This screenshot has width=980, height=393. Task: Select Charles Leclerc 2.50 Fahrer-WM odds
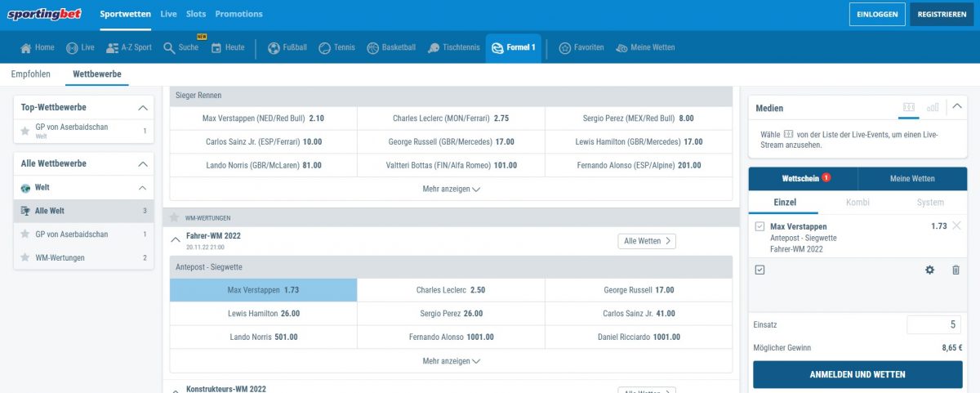(451, 290)
